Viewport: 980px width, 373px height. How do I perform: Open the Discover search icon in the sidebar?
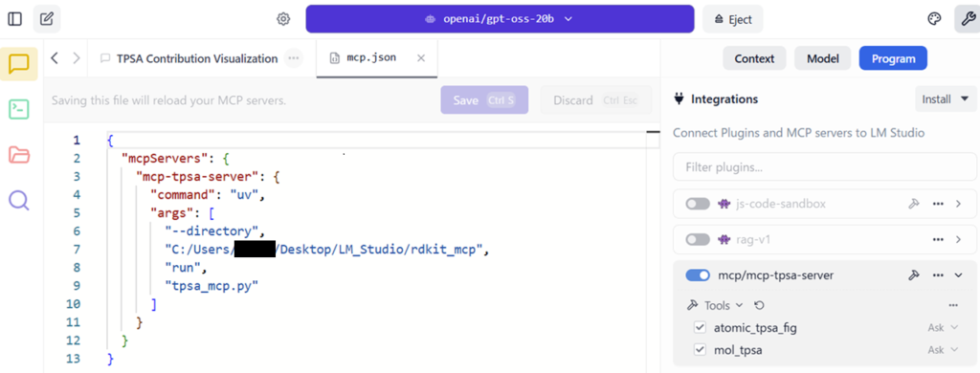tap(19, 201)
